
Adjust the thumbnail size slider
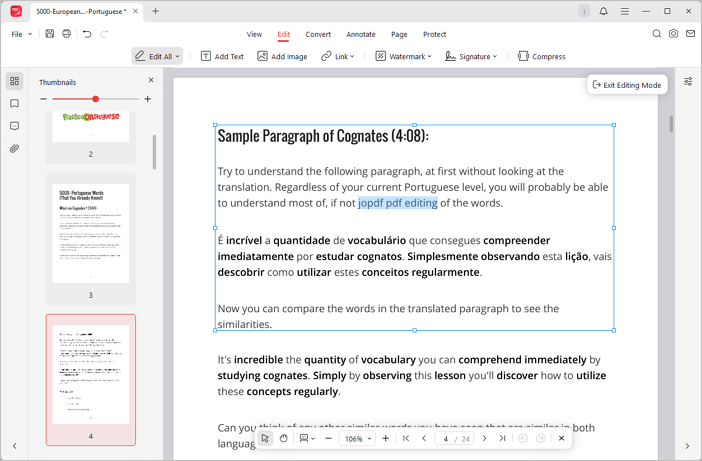point(96,99)
